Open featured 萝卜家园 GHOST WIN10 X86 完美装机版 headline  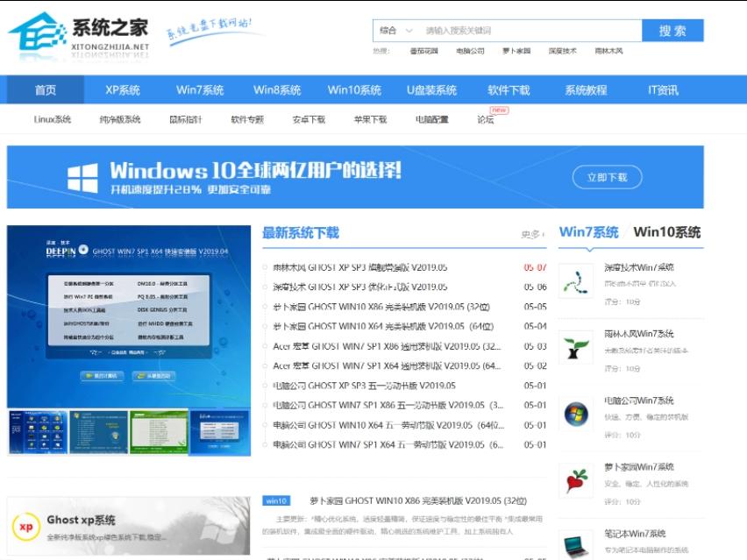(418, 501)
